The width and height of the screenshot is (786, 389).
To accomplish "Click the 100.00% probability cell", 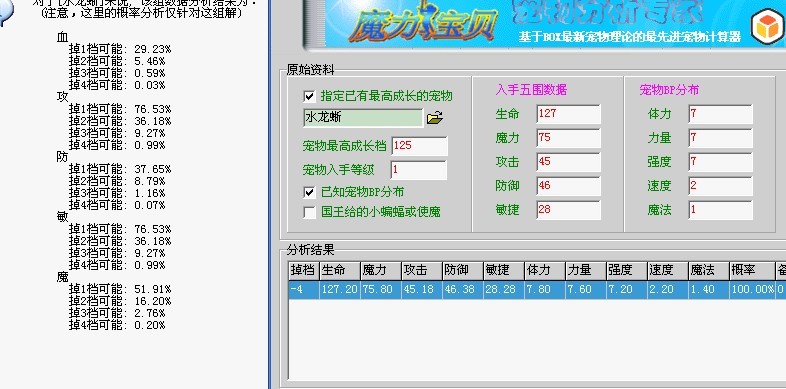I will pos(753,290).
